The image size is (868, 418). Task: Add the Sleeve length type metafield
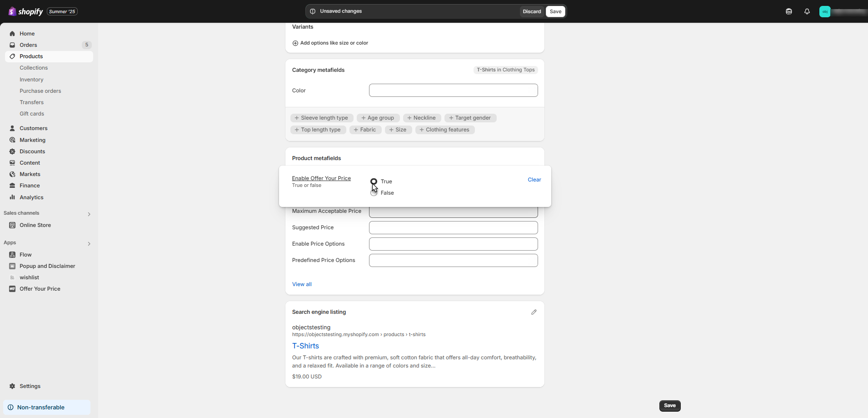[x=322, y=118]
